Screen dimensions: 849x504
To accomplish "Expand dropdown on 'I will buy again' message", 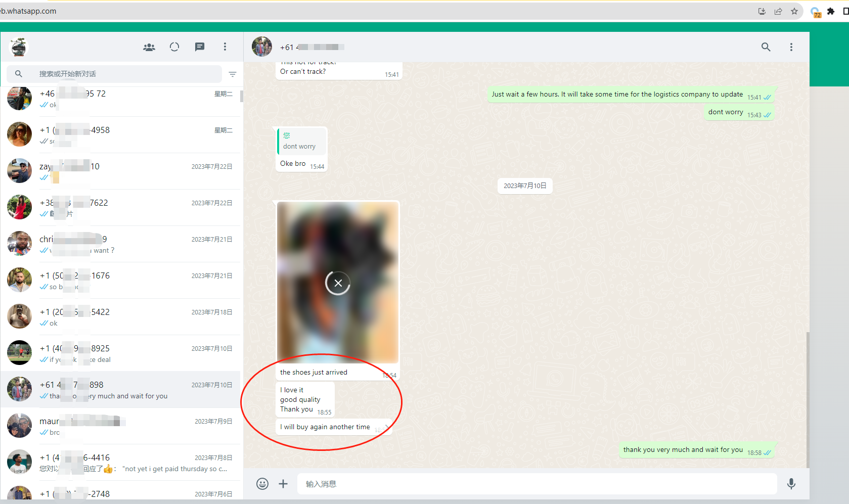I will [387, 427].
